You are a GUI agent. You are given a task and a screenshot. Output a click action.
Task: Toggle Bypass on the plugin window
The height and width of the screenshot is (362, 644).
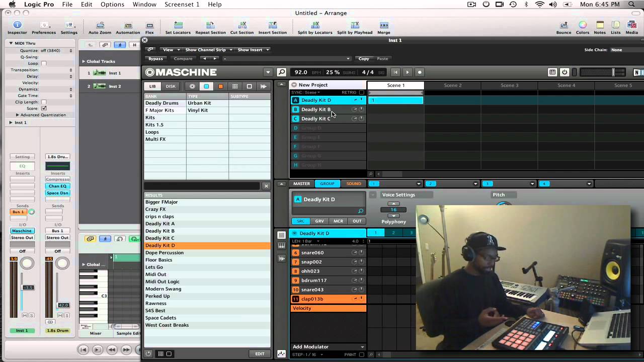155,59
